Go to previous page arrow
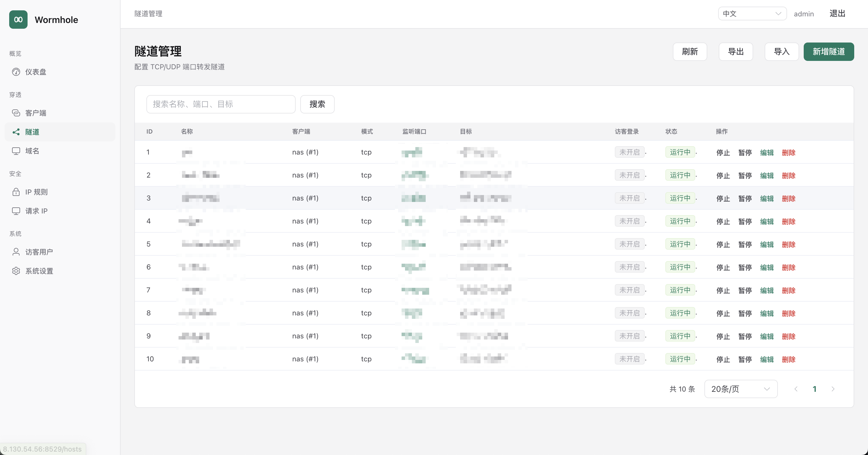Screen dimensions: 868x455 point(796,389)
